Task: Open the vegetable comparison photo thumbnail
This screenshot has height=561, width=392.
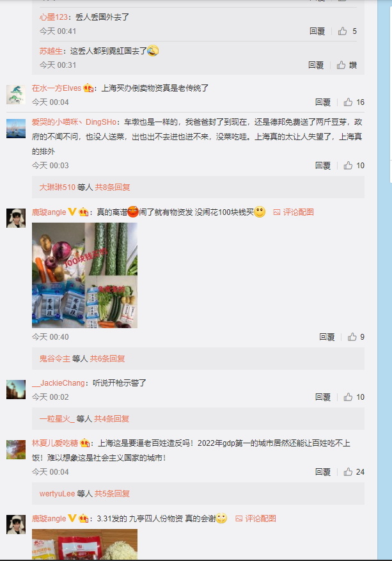Action: pos(85,275)
